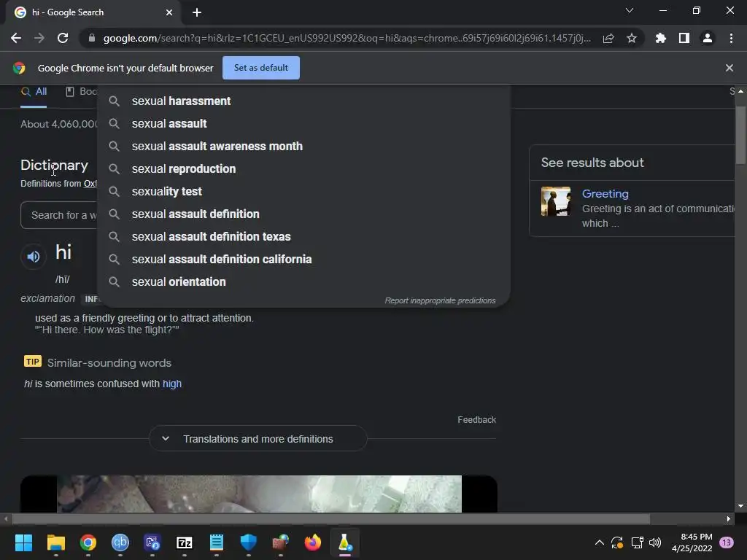Reload the Google search page
Image resolution: width=747 pixels, height=560 pixels.
(63, 38)
